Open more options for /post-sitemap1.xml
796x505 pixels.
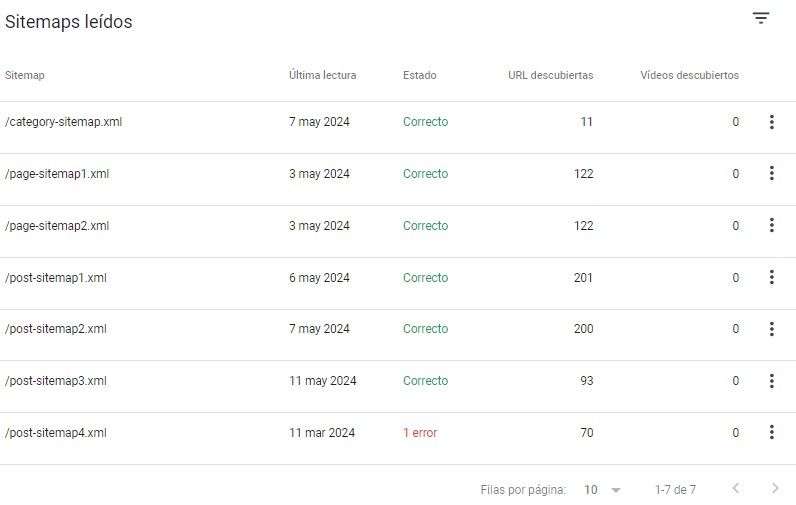coord(772,277)
